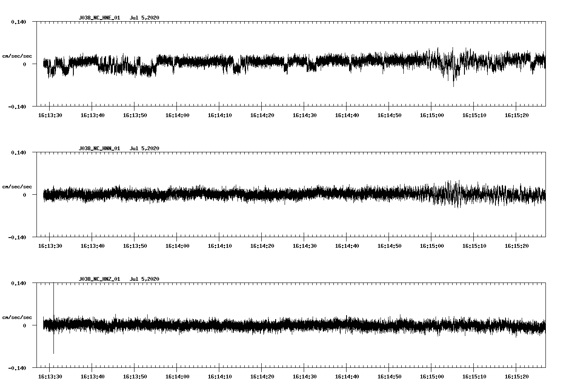Image resolution: width=576 pixels, height=392 pixels.
Task: Click the Jul 5,2020 date on HNZ plot
Action: 144,279
